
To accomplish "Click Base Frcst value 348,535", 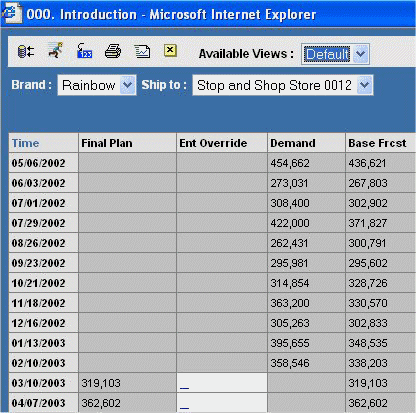I will coord(368,343).
